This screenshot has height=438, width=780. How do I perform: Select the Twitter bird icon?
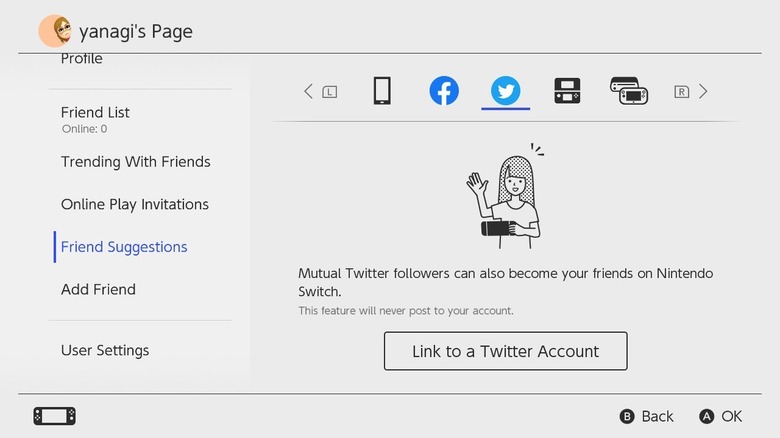pyautogui.click(x=505, y=91)
